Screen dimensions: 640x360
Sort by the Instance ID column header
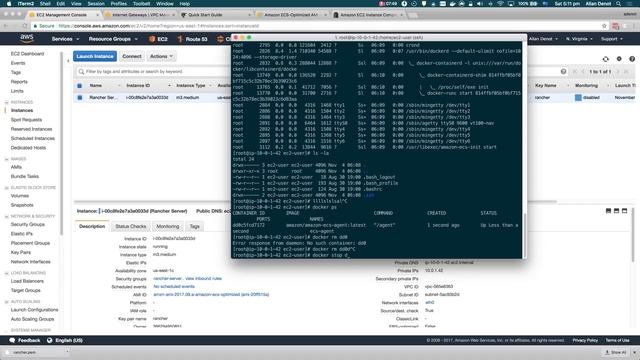(x=138, y=86)
